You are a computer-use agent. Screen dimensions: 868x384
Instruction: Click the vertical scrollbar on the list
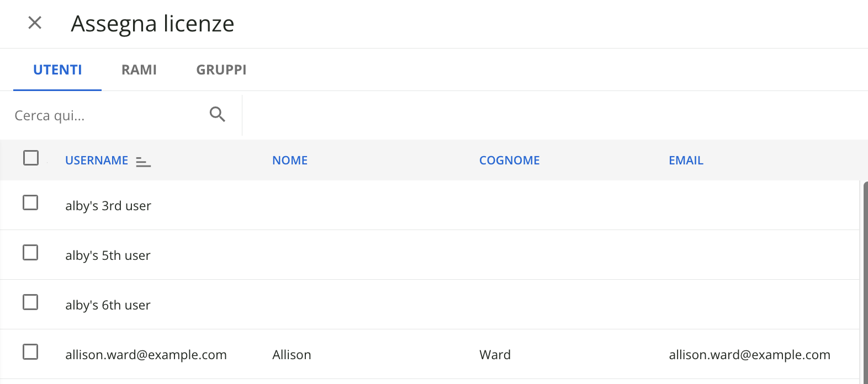coord(865,282)
